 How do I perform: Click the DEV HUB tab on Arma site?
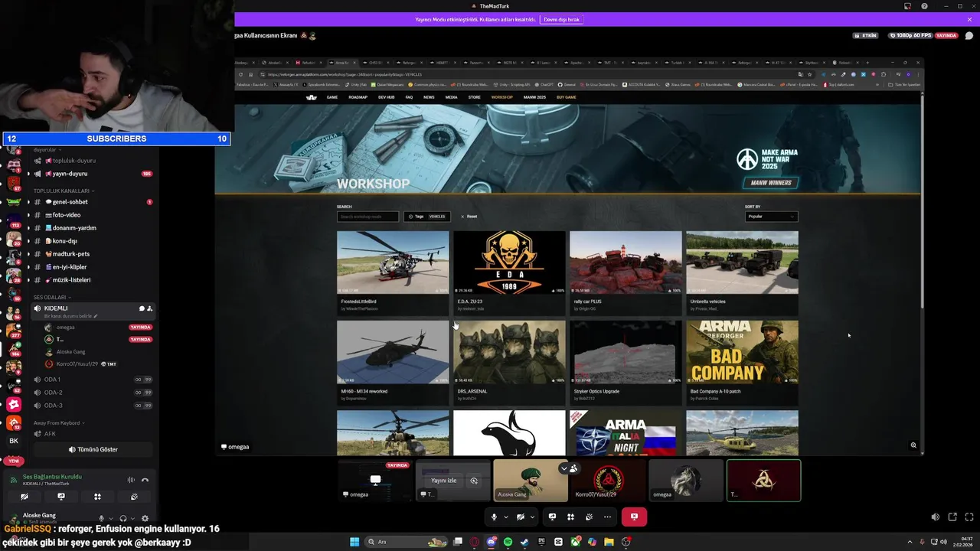click(x=386, y=97)
